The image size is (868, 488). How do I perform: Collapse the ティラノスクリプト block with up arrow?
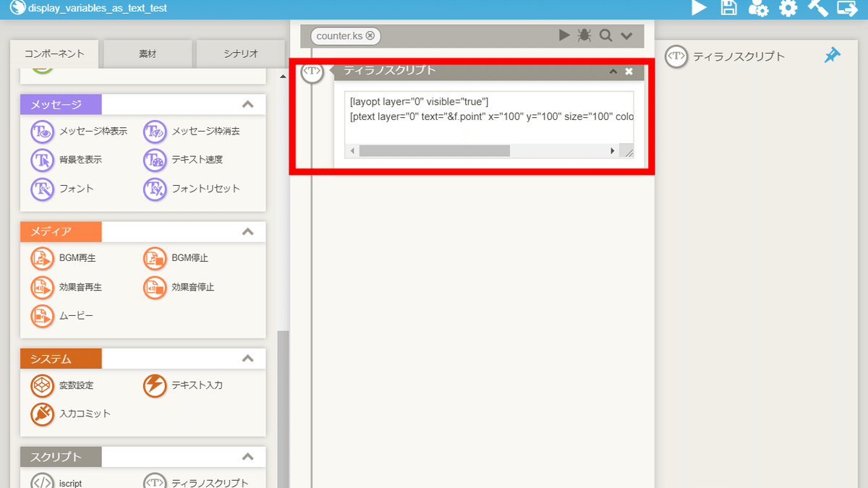tap(613, 71)
